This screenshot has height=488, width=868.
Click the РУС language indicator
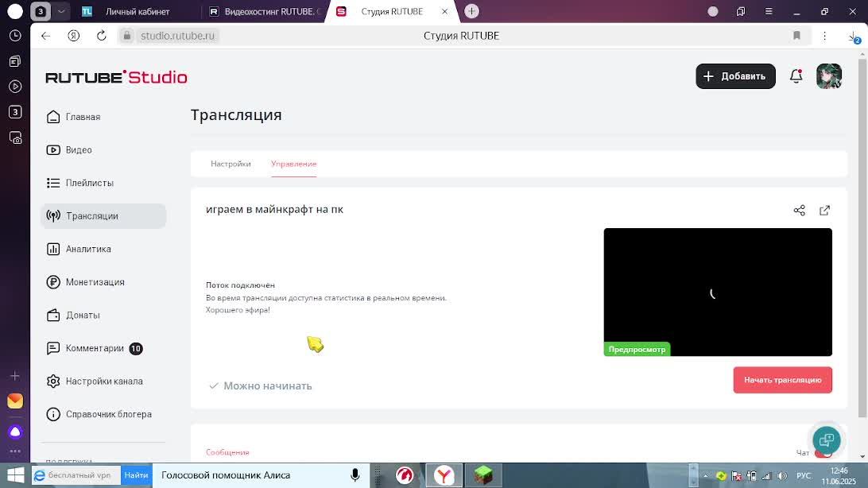(x=804, y=476)
